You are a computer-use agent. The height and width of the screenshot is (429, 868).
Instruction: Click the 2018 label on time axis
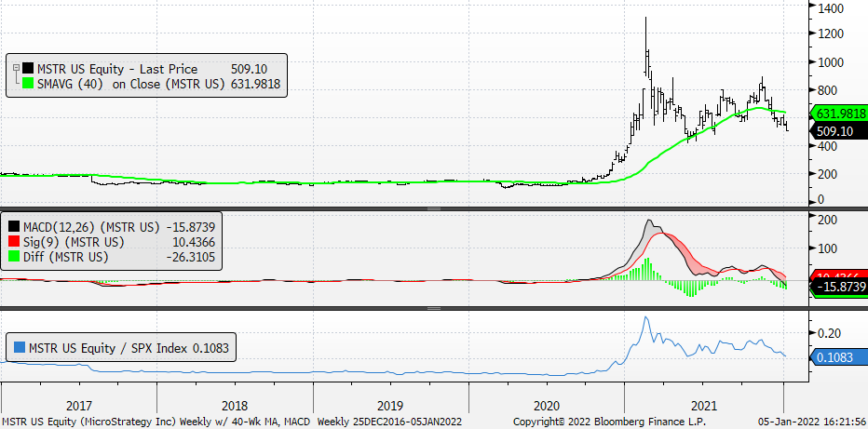coord(235,404)
